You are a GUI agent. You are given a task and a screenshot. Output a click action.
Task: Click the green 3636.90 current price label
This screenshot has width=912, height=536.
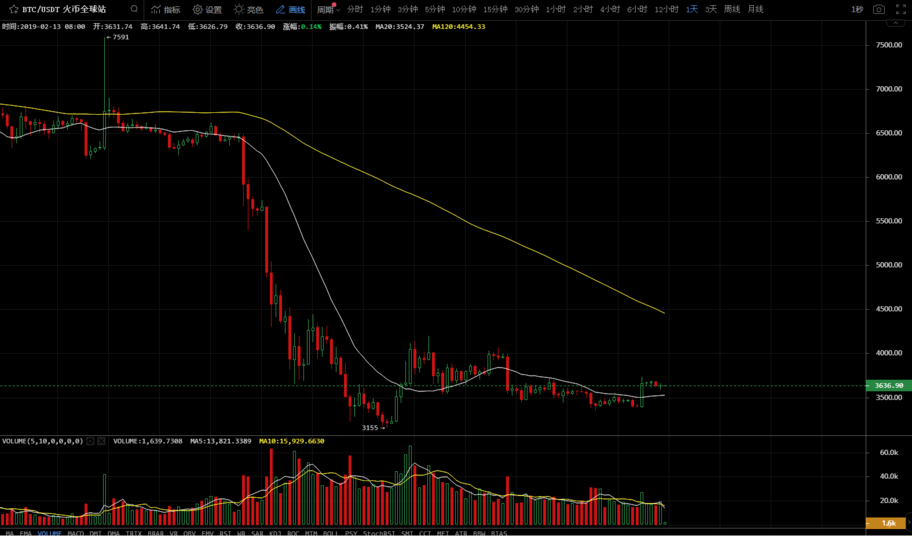[888, 385]
